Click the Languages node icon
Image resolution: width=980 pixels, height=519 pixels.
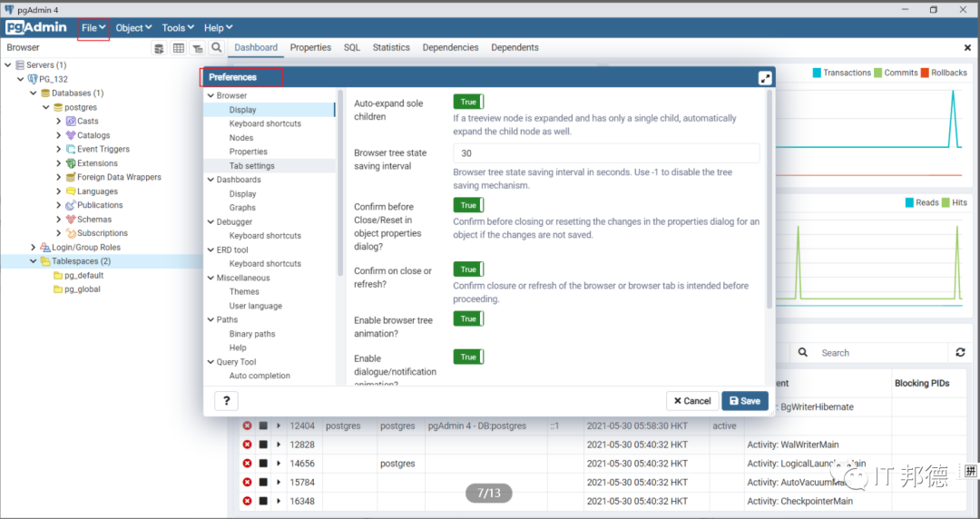71,191
